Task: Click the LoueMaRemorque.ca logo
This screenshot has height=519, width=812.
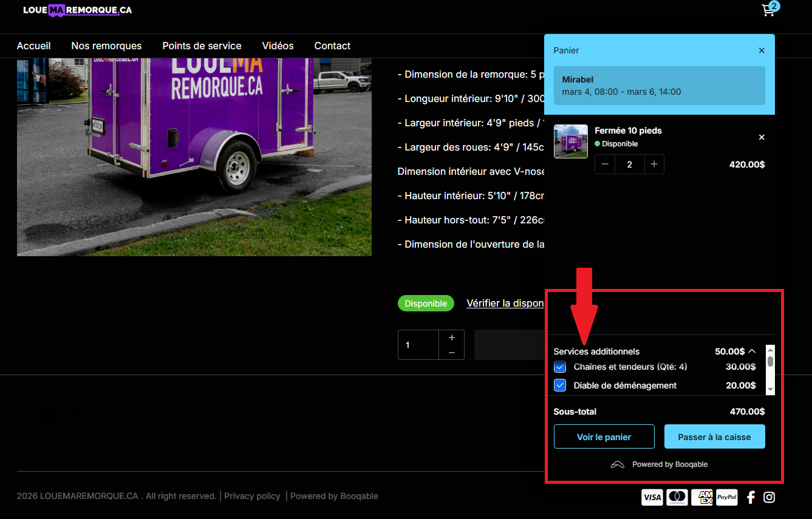Action: click(x=77, y=10)
